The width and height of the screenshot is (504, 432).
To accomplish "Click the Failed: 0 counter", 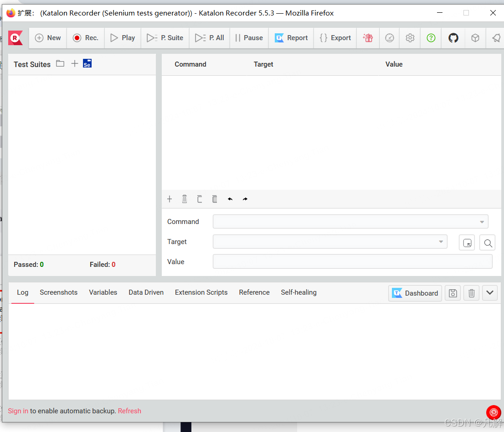I will (x=103, y=265).
